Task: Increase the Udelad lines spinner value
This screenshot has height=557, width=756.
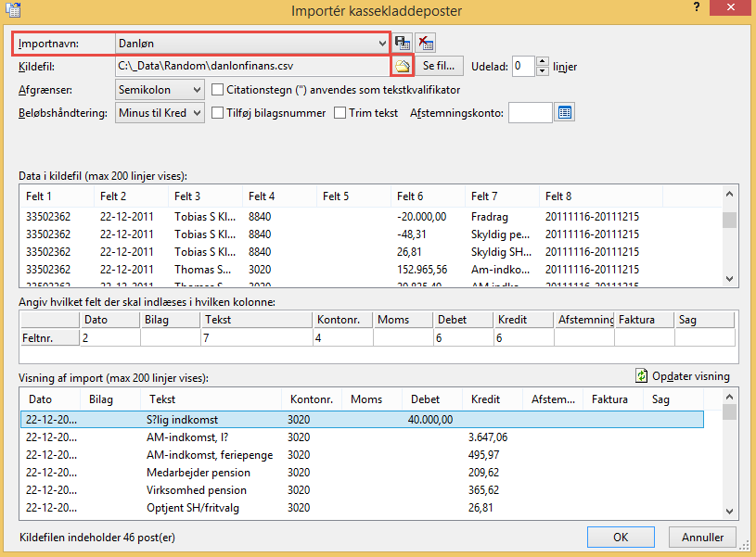Action: pyautogui.click(x=543, y=61)
